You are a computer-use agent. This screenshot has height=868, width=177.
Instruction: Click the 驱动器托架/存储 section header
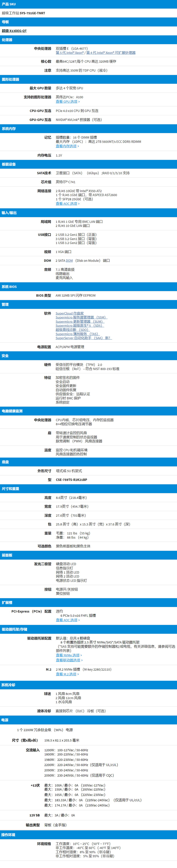(89, 629)
